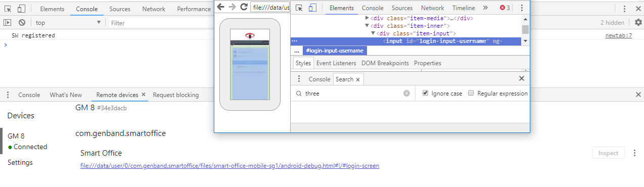Collapse the item-inner div node

pyautogui.click(x=367, y=26)
